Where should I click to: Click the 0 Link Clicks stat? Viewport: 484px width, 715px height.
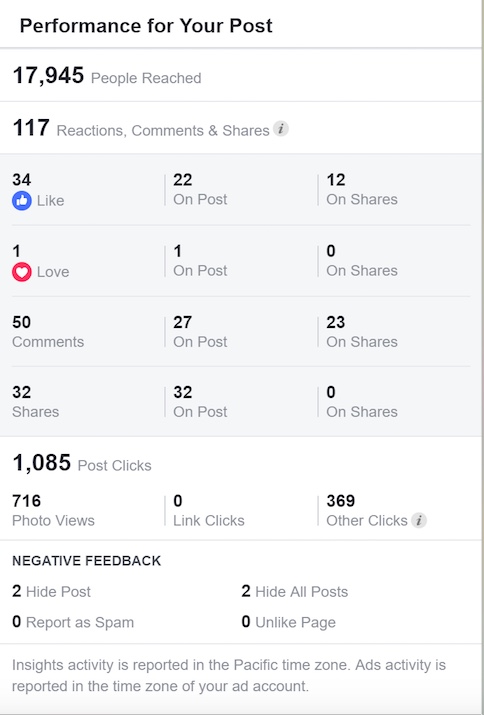pyautogui.click(x=178, y=501)
